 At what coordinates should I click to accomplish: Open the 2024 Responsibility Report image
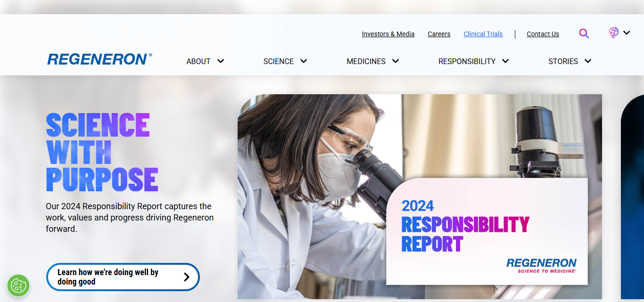pos(420,196)
